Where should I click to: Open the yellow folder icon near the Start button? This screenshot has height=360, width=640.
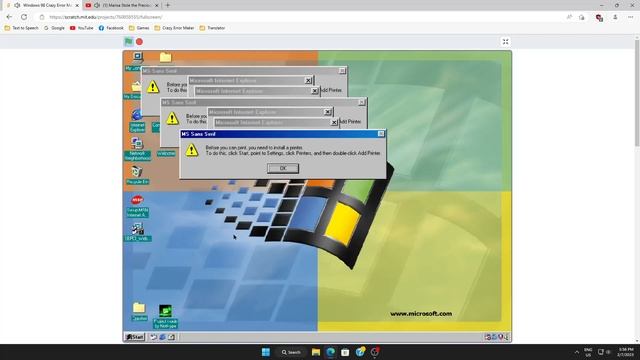click(x=139, y=311)
